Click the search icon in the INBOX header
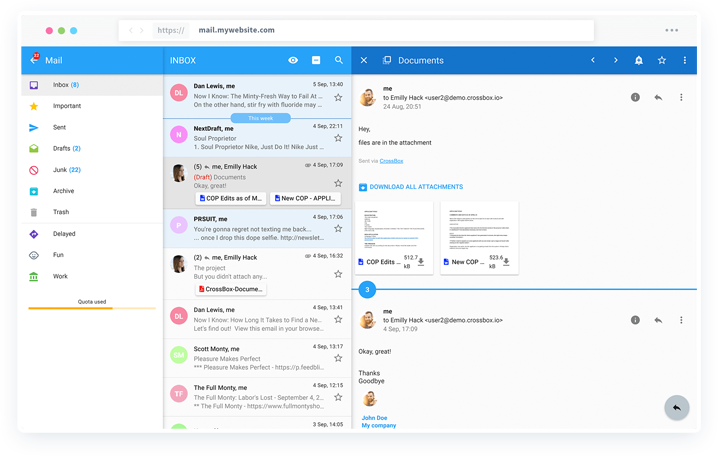718x456 pixels. [x=339, y=61]
